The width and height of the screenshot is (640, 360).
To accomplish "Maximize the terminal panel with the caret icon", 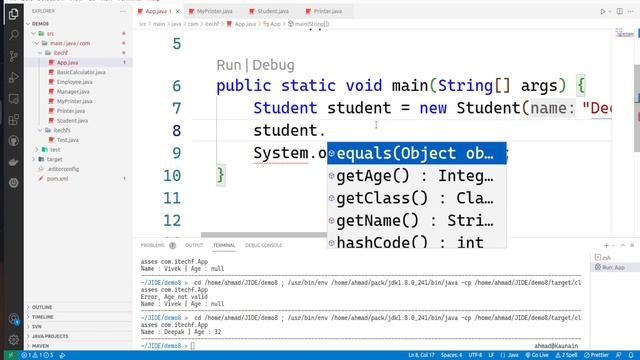I will click(x=622, y=245).
